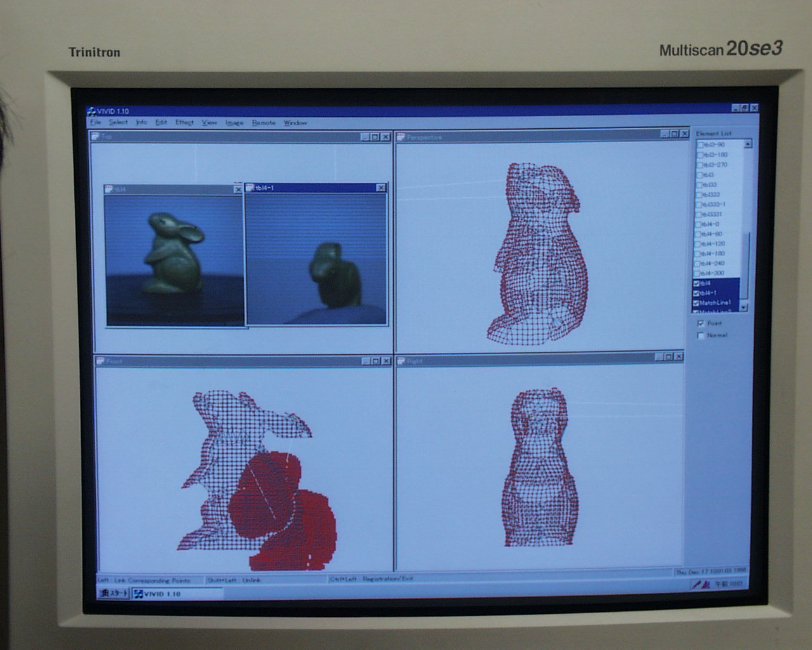Click the tbl4 rabbit photo image
812x650 pixels.
[174, 260]
